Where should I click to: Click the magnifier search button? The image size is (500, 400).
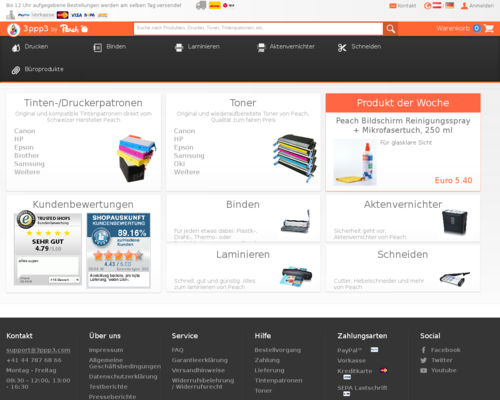tap(391, 29)
